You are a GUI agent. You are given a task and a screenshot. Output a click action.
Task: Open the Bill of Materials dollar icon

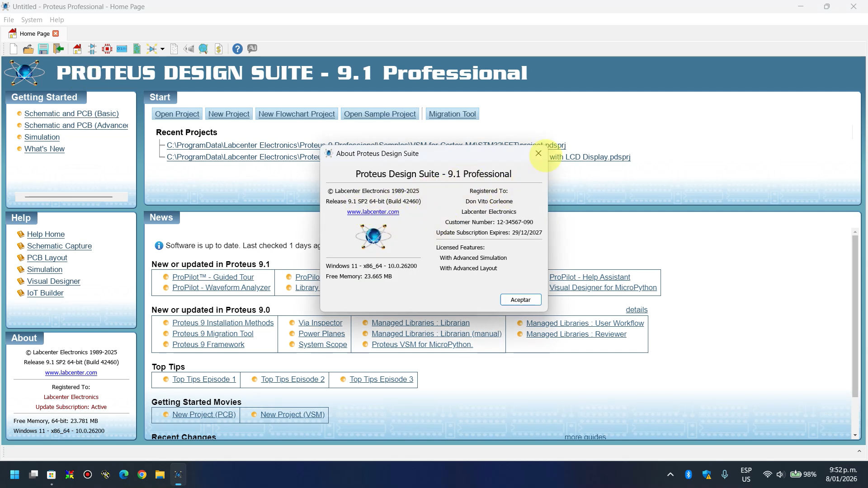point(219,49)
